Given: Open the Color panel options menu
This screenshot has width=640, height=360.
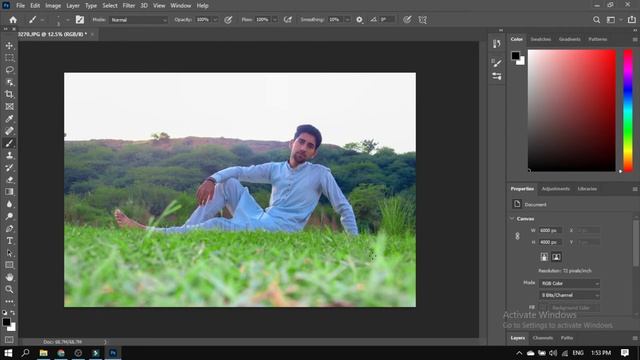Looking at the screenshot, I should tap(635, 40).
